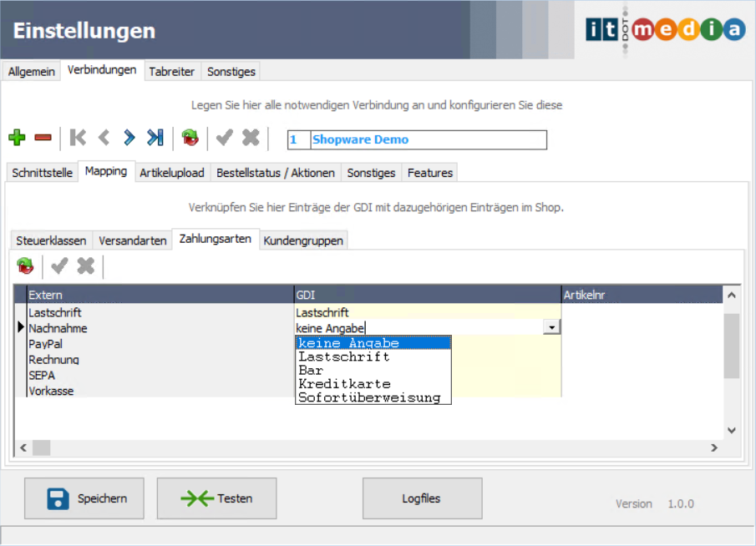Go to previous connection record
The image size is (756, 546).
(x=104, y=138)
